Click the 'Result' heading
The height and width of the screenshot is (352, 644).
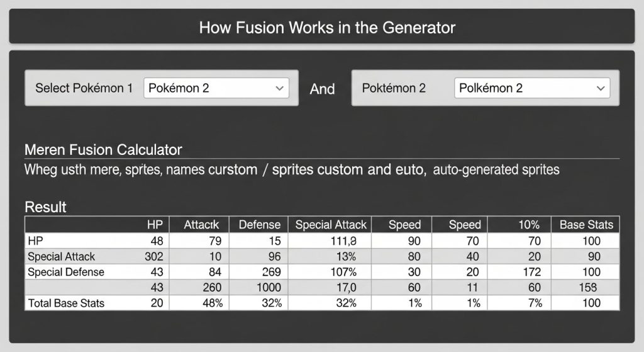pyautogui.click(x=45, y=207)
